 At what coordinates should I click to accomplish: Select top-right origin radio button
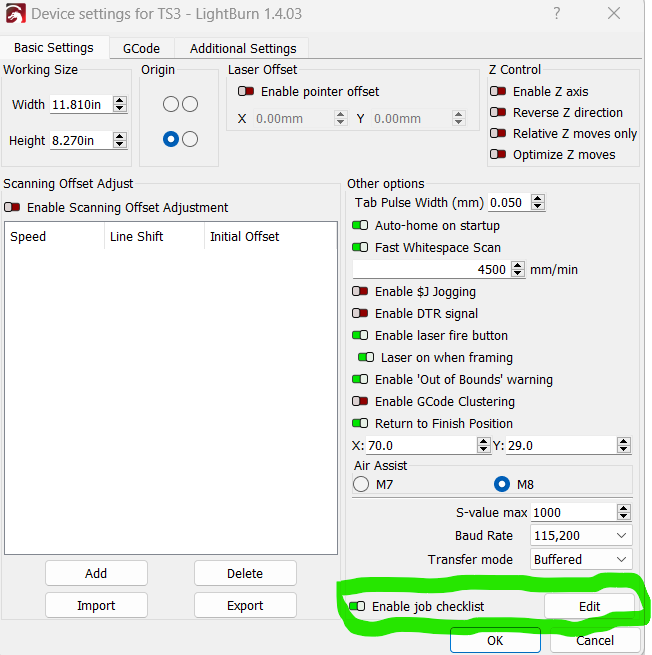click(x=190, y=104)
